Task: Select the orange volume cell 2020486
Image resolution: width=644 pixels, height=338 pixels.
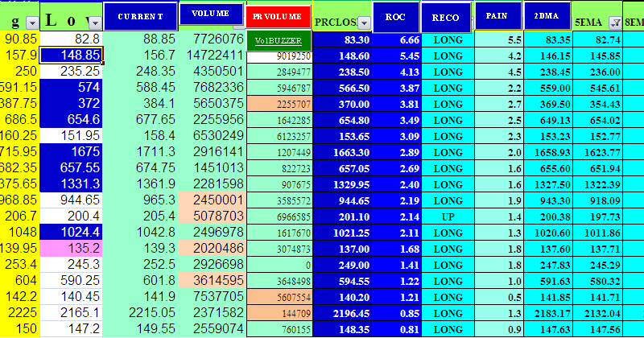Action: [x=213, y=248]
